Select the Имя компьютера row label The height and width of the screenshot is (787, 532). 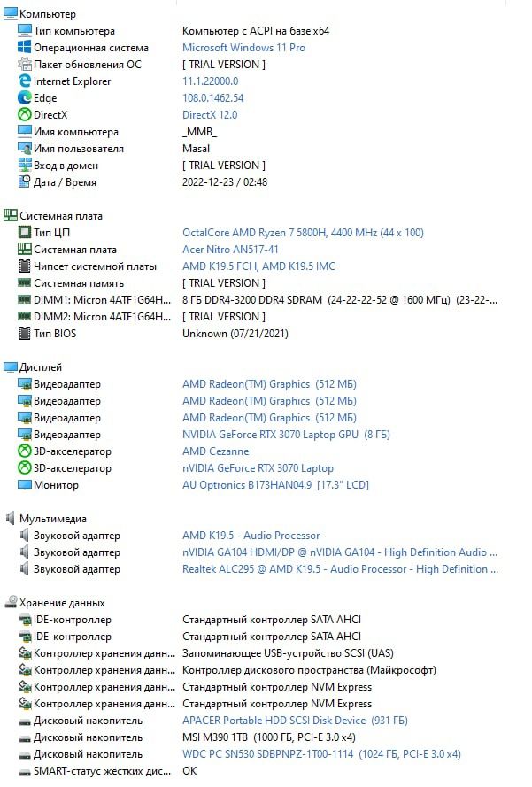pyautogui.click(x=76, y=132)
